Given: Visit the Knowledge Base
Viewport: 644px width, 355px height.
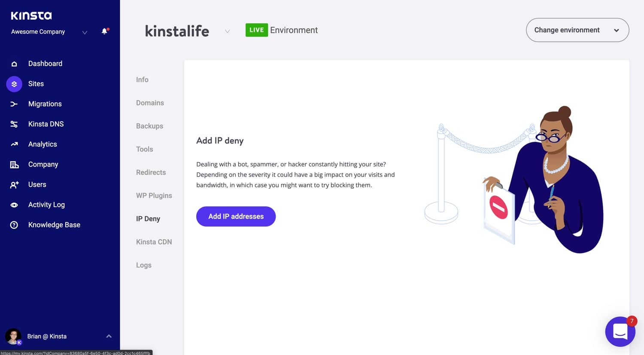Looking at the screenshot, I should pos(54,225).
